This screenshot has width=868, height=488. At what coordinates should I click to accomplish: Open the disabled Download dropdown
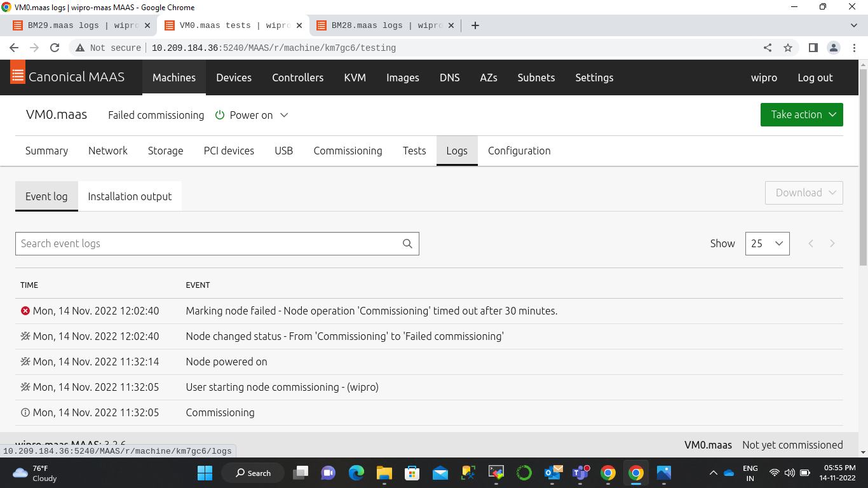pyautogui.click(x=804, y=193)
